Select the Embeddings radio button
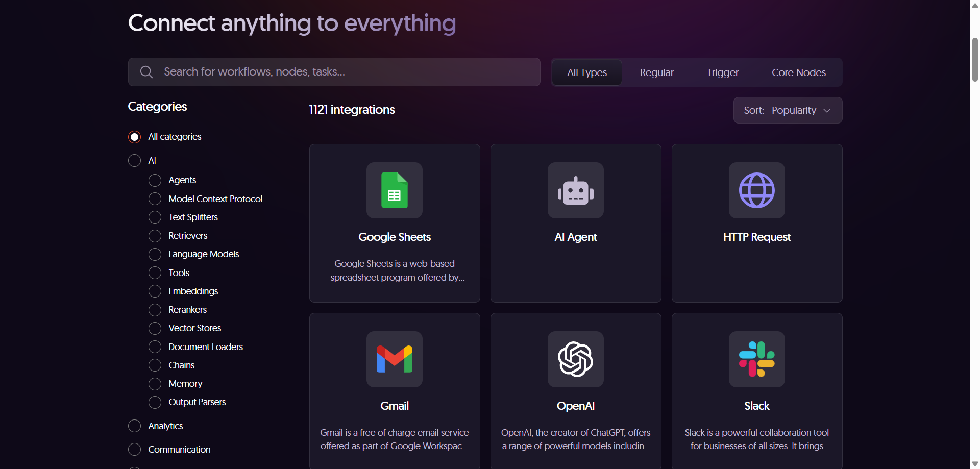 point(155,291)
